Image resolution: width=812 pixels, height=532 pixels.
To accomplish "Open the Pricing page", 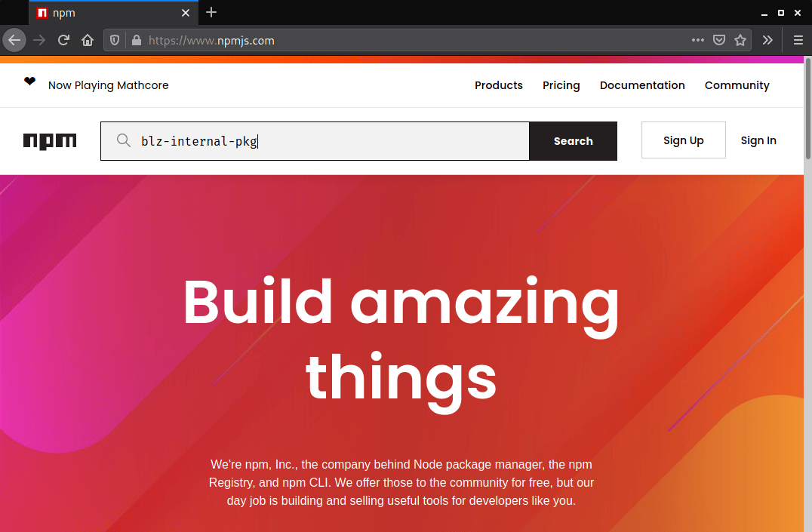I will coord(561,85).
